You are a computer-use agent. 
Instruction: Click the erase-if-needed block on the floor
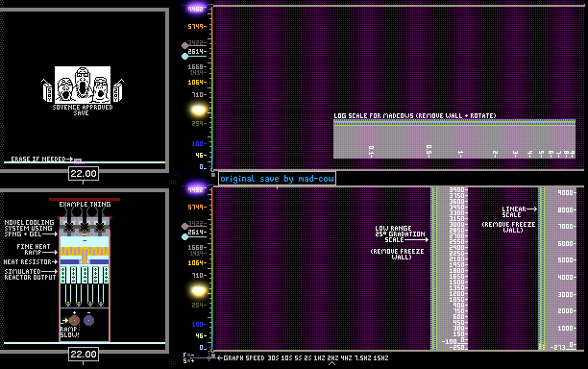click(78, 160)
